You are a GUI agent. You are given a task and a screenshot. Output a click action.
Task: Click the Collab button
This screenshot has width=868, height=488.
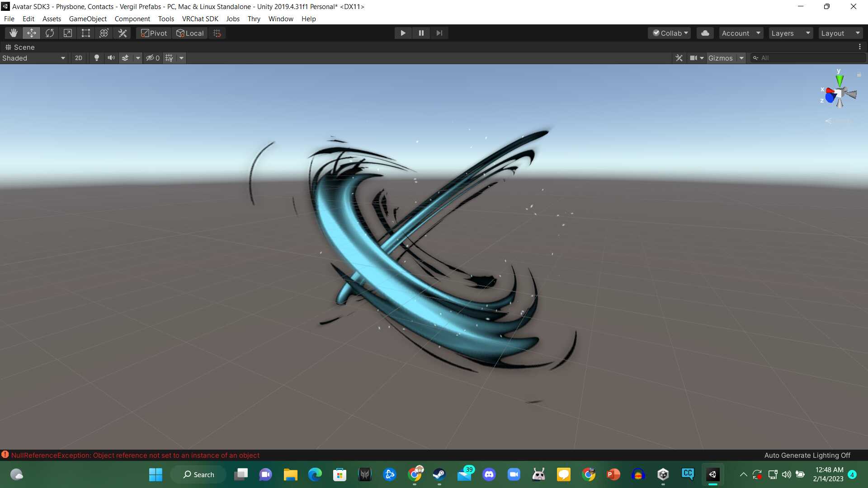tap(670, 33)
